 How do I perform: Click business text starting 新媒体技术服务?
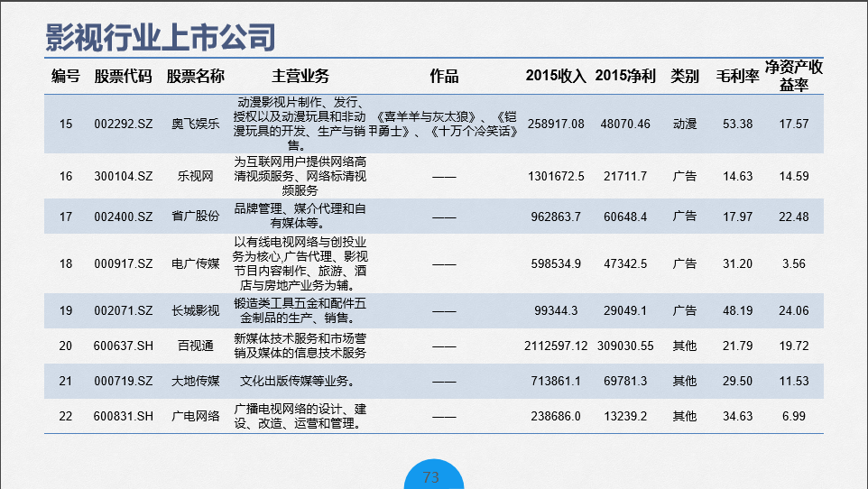(x=300, y=346)
